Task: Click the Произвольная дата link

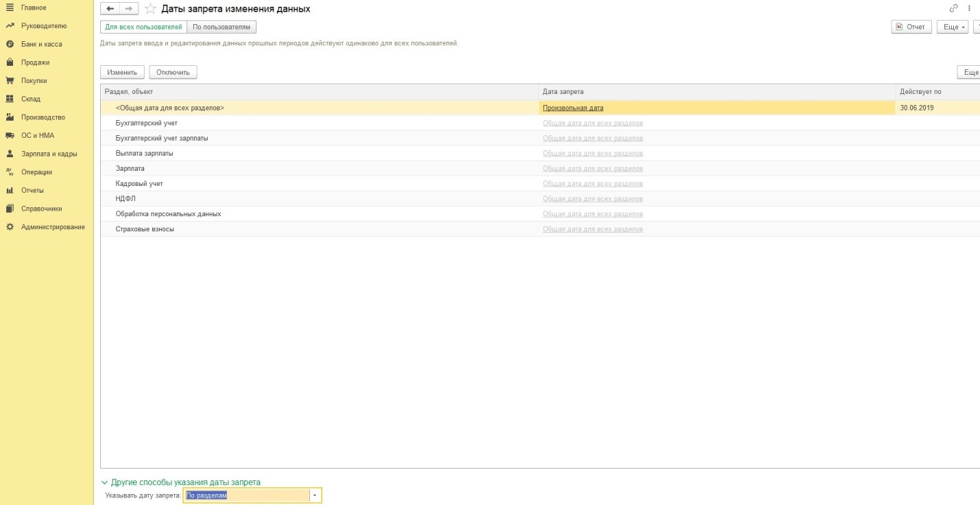Action: (573, 108)
